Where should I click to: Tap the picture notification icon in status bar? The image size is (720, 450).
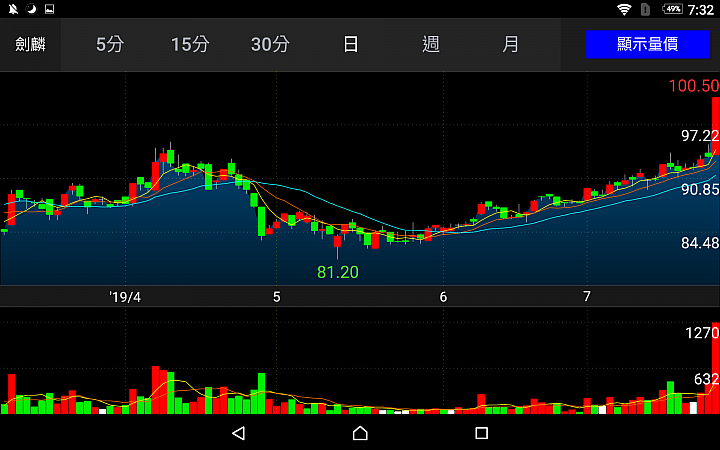coord(50,9)
